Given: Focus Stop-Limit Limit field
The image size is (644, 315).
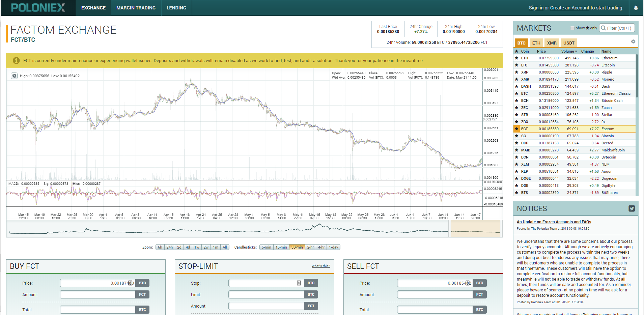Looking at the screenshot, I should point(266,294).
